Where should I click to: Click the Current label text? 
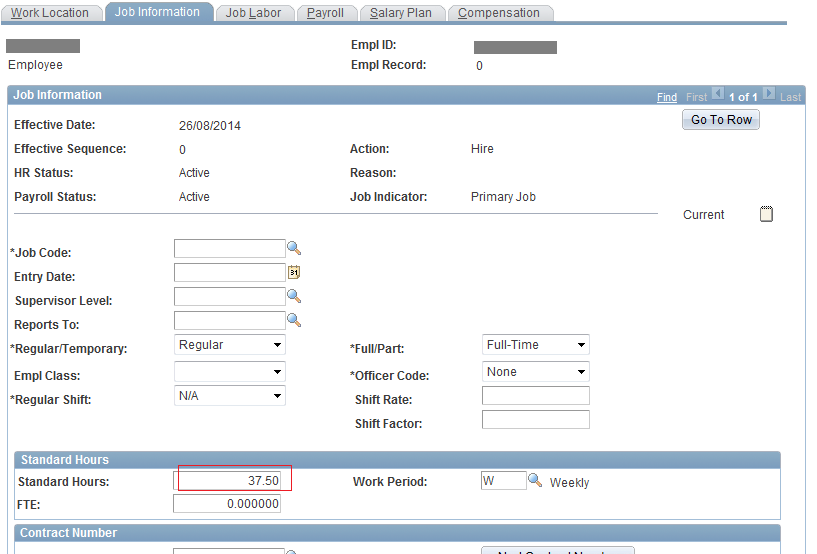click(703, 215)
